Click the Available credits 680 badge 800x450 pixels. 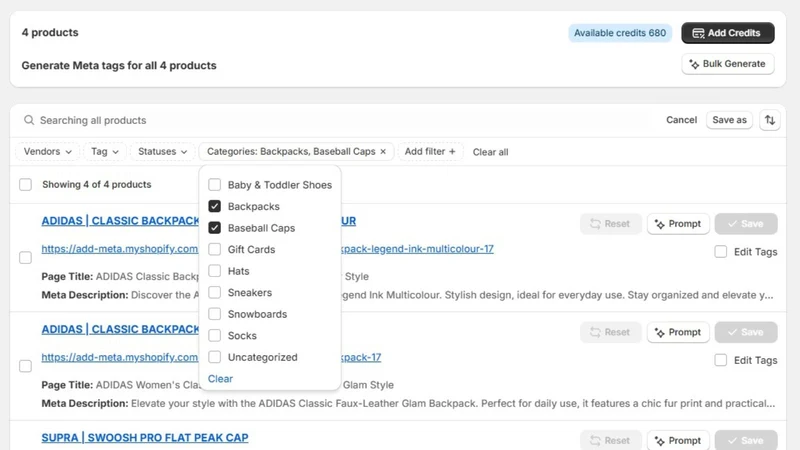[620, 33]
